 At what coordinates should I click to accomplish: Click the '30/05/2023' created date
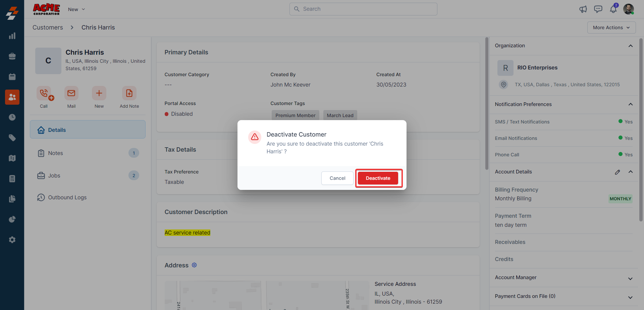tap(391, 85)
